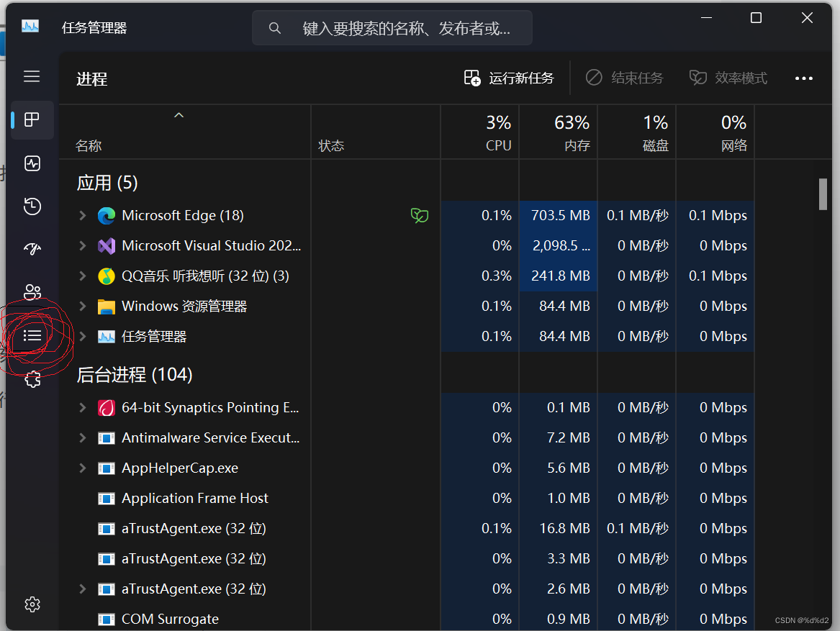Click QQ音乐 0.3% CPU cell

[x=480, y=276]
